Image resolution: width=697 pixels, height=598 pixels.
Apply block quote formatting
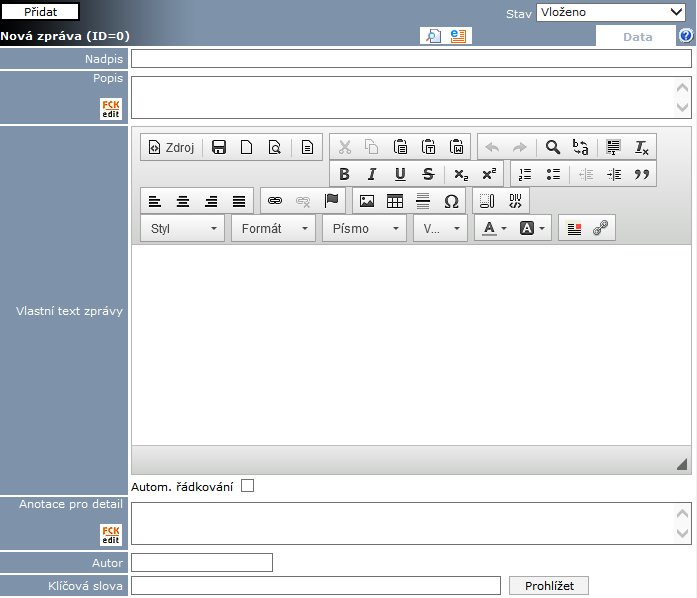[642, 174]
